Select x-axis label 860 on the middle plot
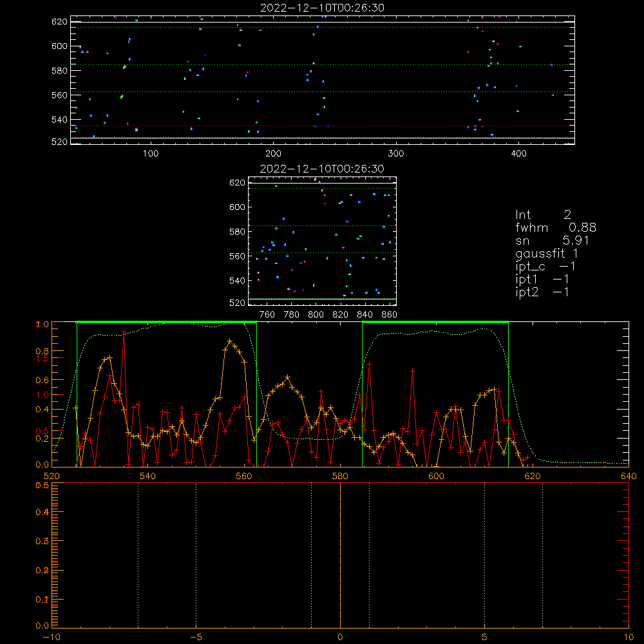644x644 pixels. point(390,315)
